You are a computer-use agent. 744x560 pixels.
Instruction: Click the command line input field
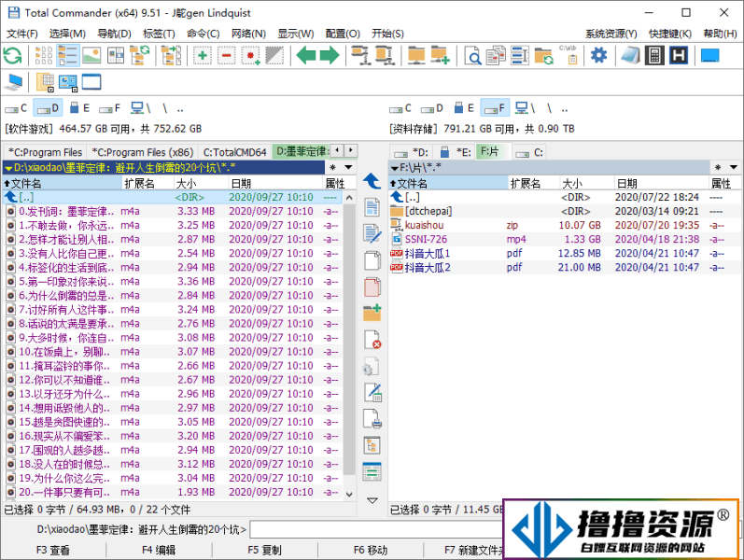click(376, 529)
